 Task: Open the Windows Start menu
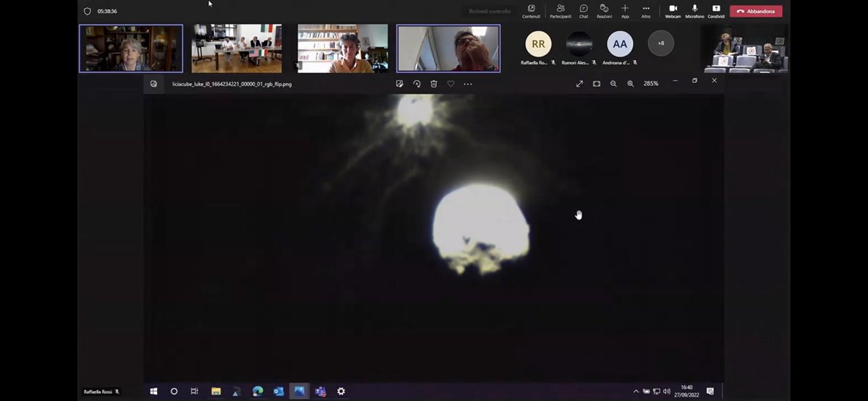[153, 392]
